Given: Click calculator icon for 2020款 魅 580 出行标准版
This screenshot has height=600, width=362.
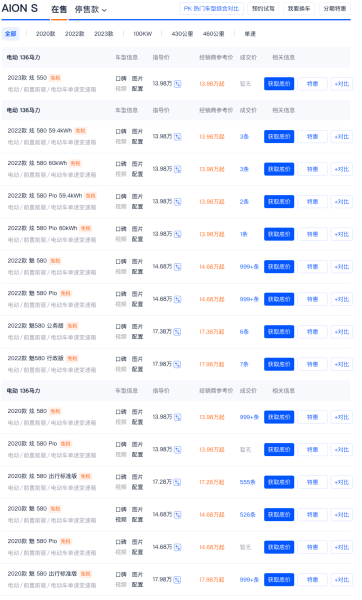Looking at the screenshot, I should (x=178, y=580).
